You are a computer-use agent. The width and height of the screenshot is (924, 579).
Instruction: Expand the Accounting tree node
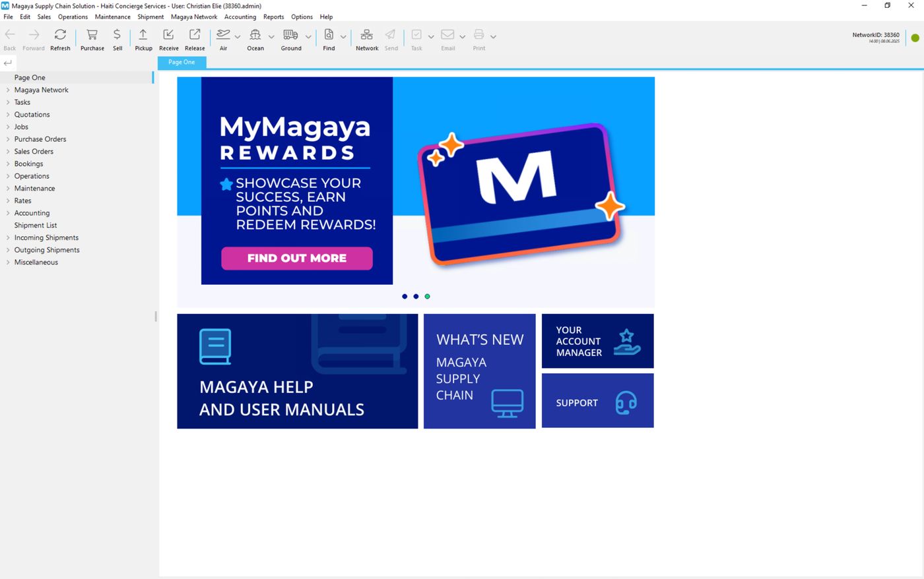8,213
